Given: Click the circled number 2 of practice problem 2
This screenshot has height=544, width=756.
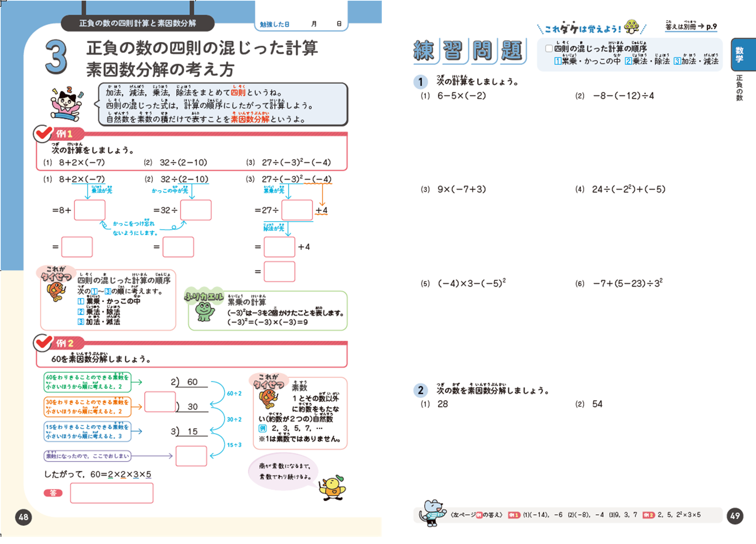Looking at the screenshot, I should click(x=420, y=390).
